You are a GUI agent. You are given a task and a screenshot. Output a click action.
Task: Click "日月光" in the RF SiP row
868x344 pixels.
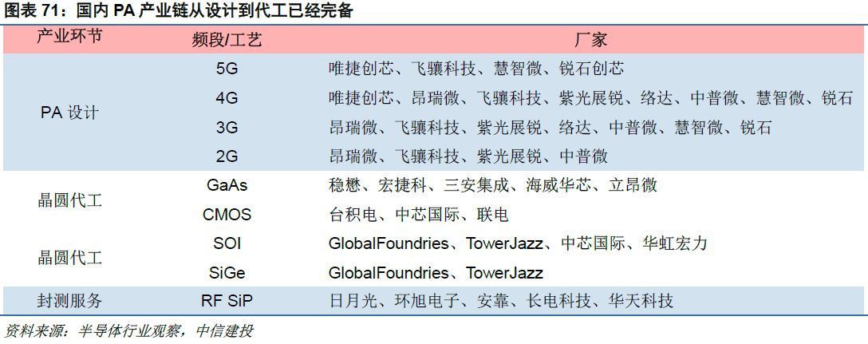click(x=353, y=302)
